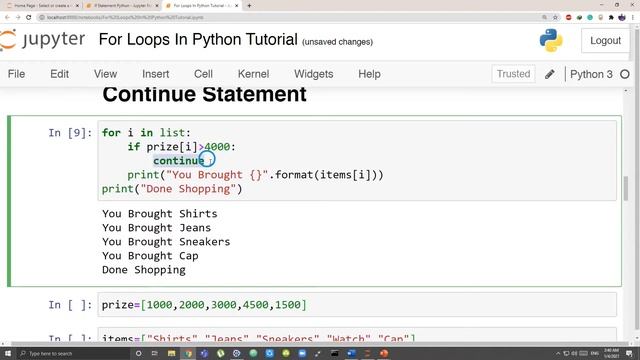Image resolution: width=640 pixels, height=360 pixels.
Task: Open the browser profile avatar
Action: (622, 18)
